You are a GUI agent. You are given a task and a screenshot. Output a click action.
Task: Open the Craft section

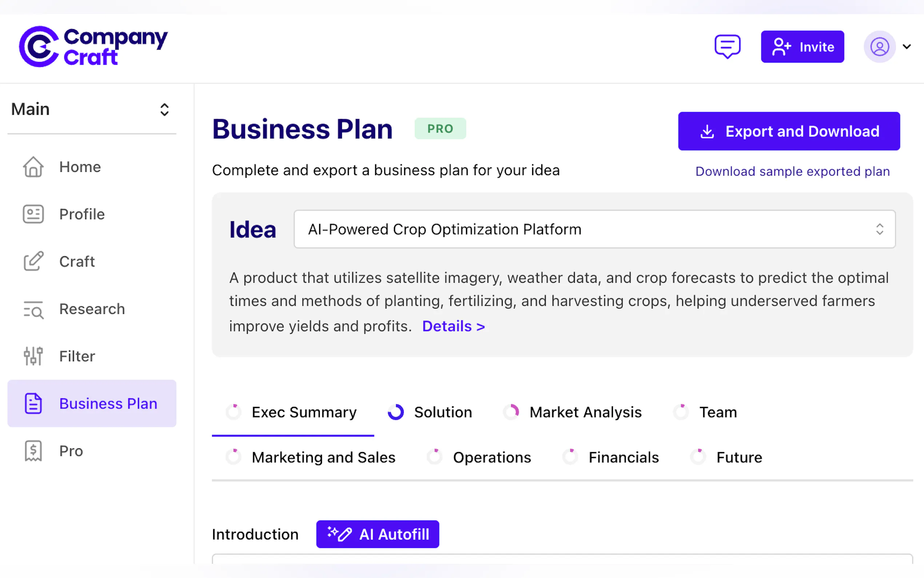[x=77, y=261]
